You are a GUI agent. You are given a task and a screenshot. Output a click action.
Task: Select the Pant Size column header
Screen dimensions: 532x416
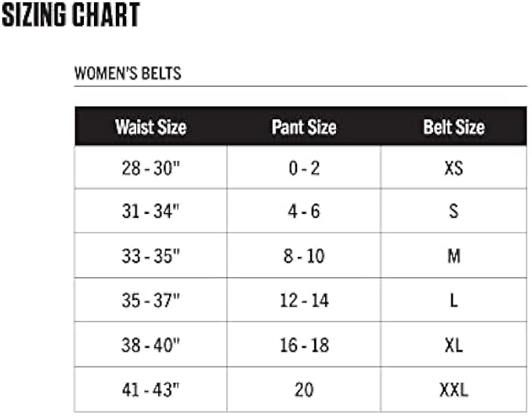(304, 126)
